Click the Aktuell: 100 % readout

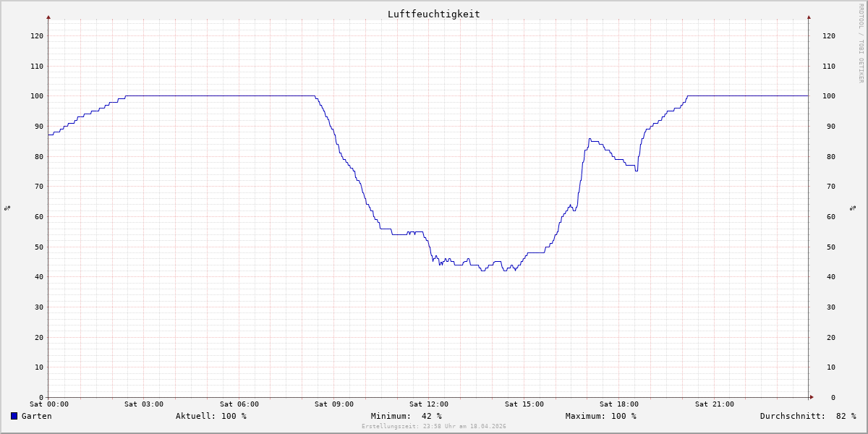click(x=210, y=416)
